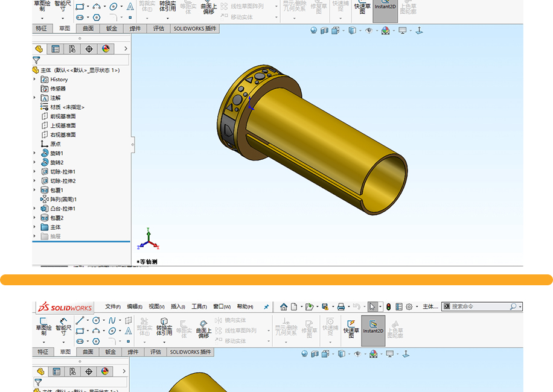Open 智能尺寸 dropdown arrow in lower window
The image size is (553, 392).
coord(63,343)
